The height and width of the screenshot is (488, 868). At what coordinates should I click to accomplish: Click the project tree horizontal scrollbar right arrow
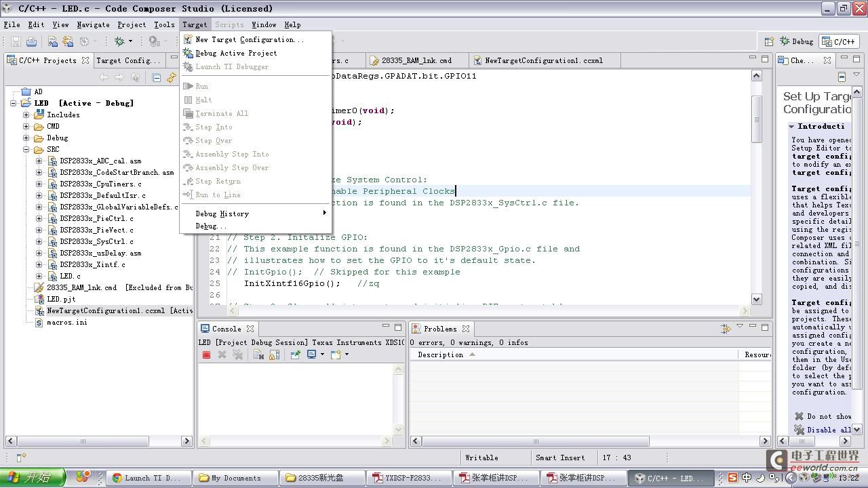point(186,441)
